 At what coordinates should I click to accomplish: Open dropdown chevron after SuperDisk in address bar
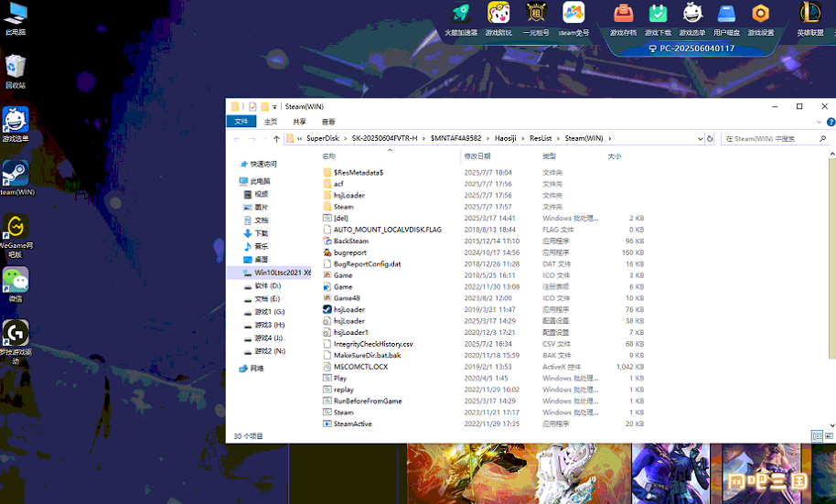pos(345,139)
